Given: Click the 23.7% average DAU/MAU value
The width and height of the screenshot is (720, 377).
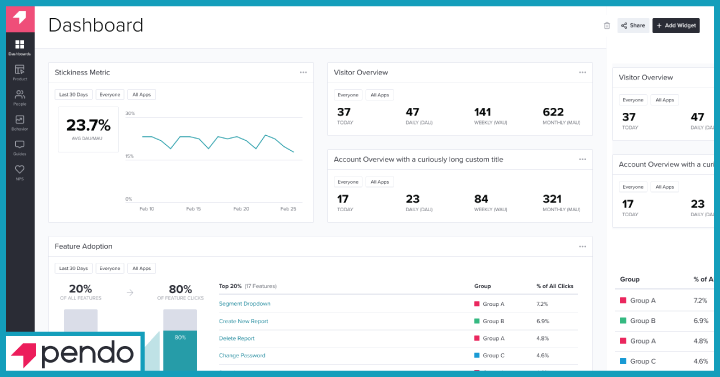Looking at the screenshot, I should 88,125.
